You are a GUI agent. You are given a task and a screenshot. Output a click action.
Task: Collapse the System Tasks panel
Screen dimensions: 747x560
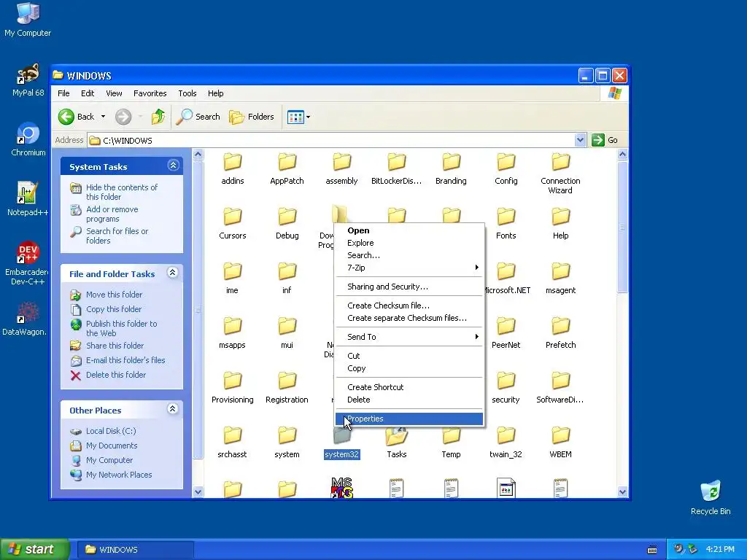pos(173,166)
